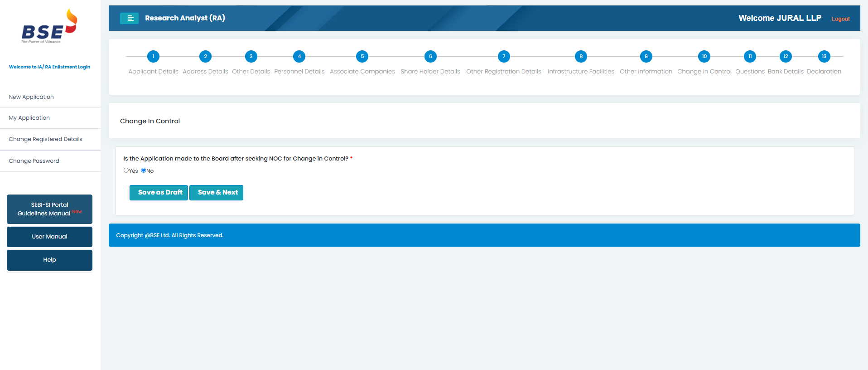Image resolution: width=868 pixels, height=370 pixels.
Task: Open step 4 Personnel Details circle
Action: tap(299, 57)
